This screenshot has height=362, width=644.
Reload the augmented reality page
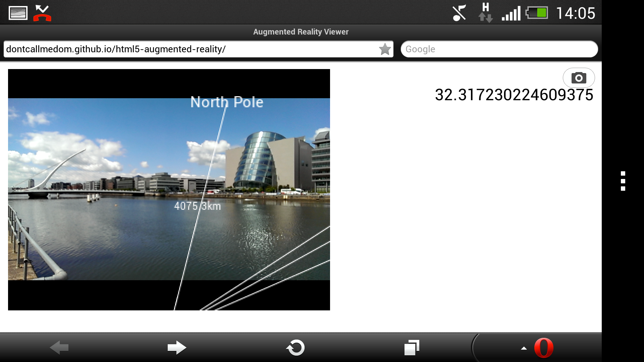point(296,348)
